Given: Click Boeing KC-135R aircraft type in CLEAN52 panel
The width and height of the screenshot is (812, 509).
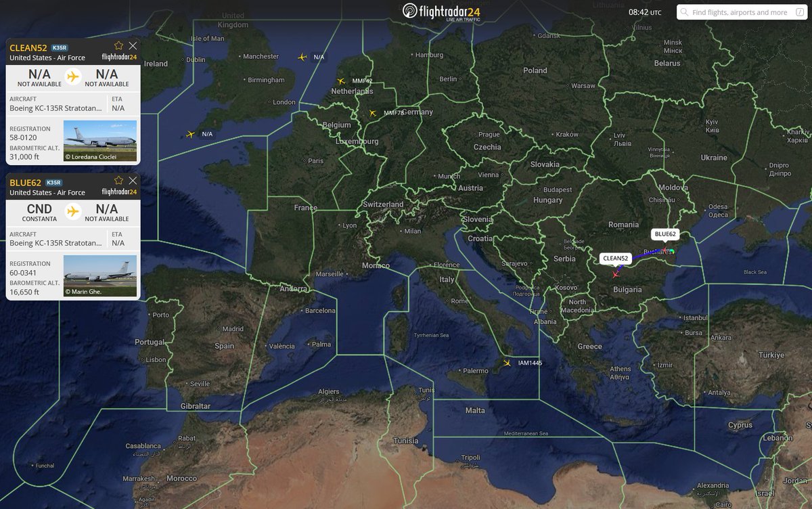Looking at the screenshot, I should [56, 108].
